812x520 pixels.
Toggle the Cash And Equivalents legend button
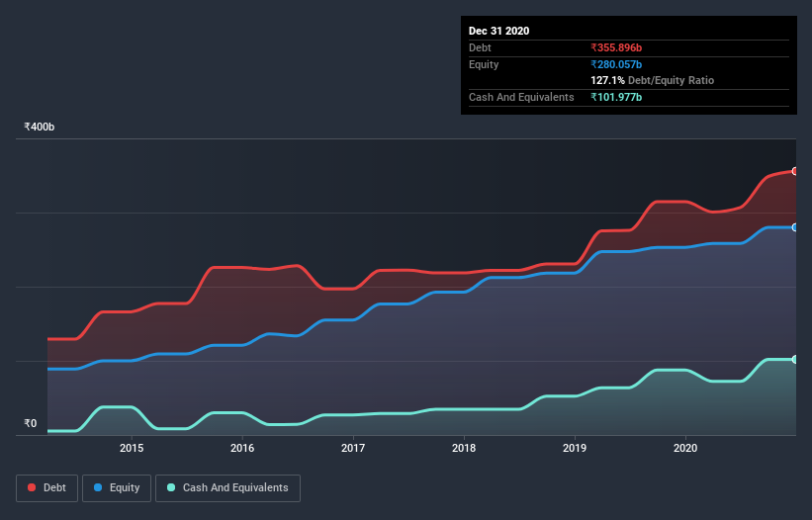(227, 488)
